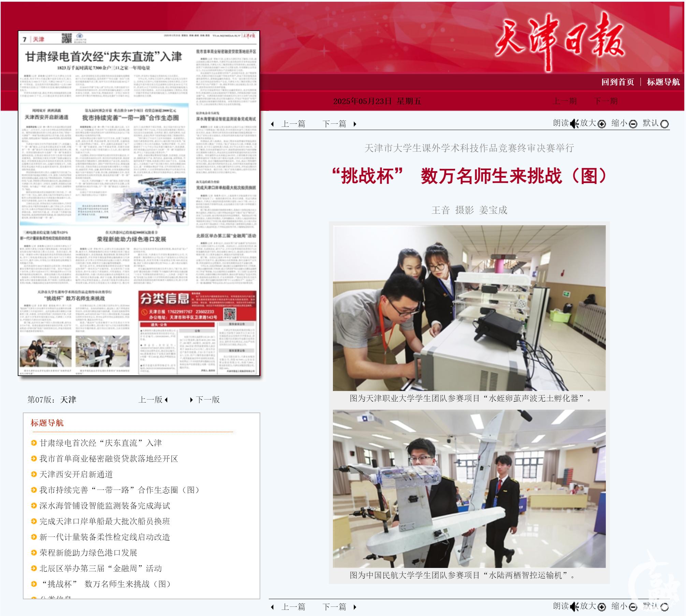Click the bottom zoom-in plus icon
Image resolution: width=686 pixels, height=616 pixels.
602,607
